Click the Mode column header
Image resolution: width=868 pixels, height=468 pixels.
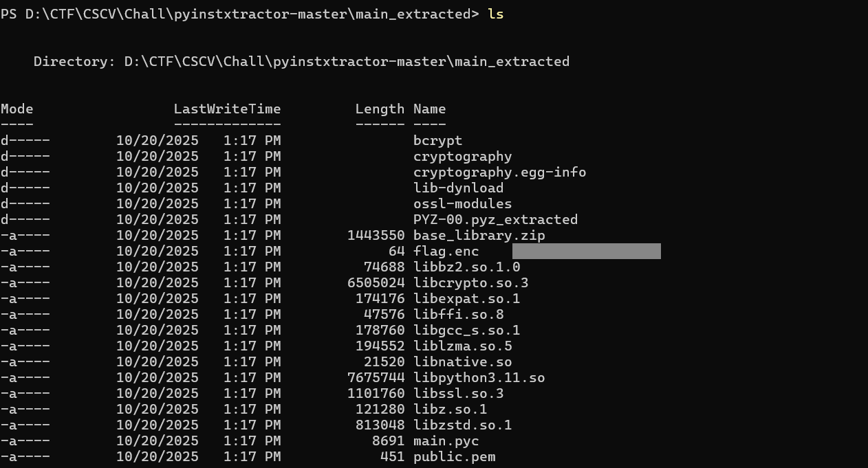pos(17,109)
